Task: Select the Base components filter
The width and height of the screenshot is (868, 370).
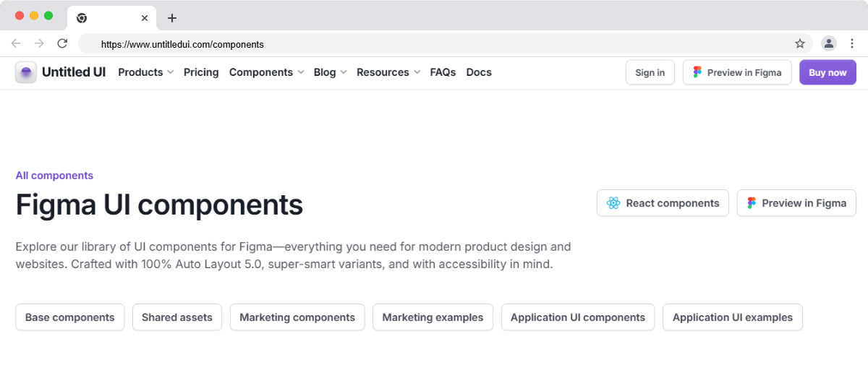Action: (70, 317)
